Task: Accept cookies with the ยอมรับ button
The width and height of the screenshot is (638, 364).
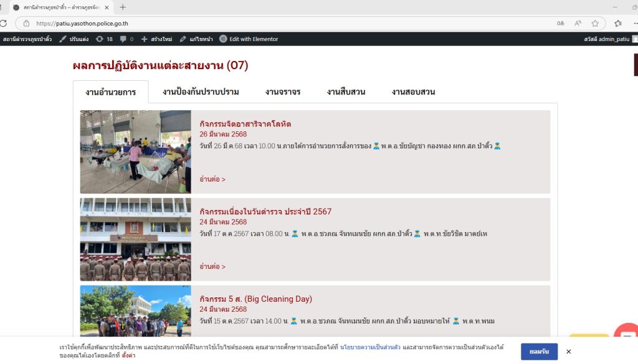Action: (539, 352)
